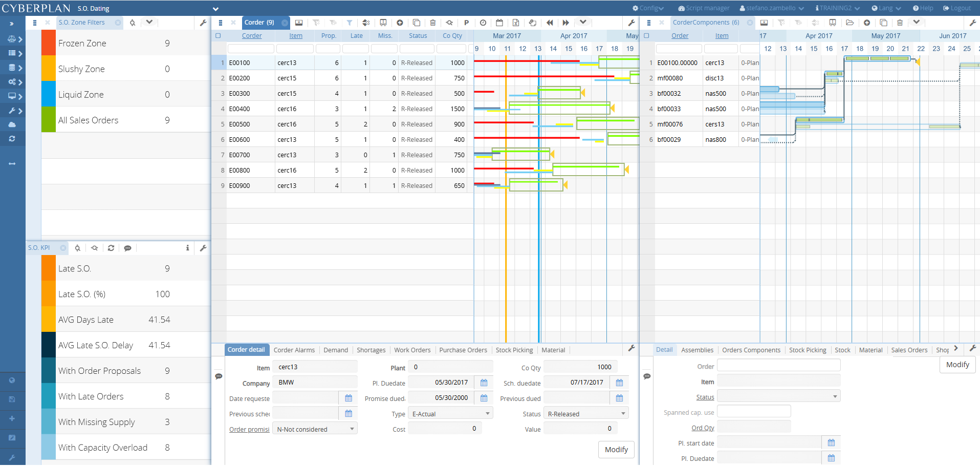Switch to the Shortages tab
Image resolution: width=980 pixels, height=466 pixels.
[371, 350]
